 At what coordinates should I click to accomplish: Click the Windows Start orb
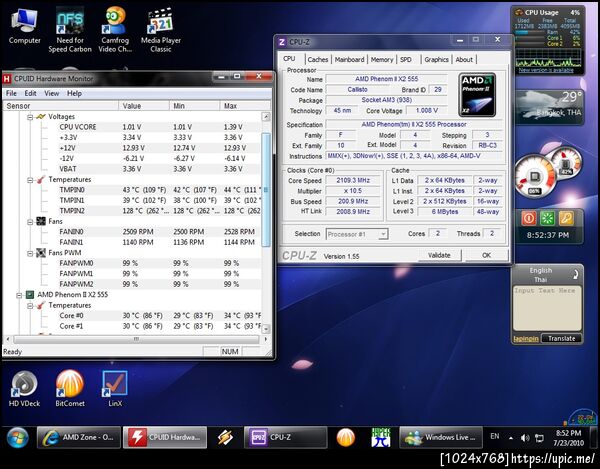(x=17, y=437)
